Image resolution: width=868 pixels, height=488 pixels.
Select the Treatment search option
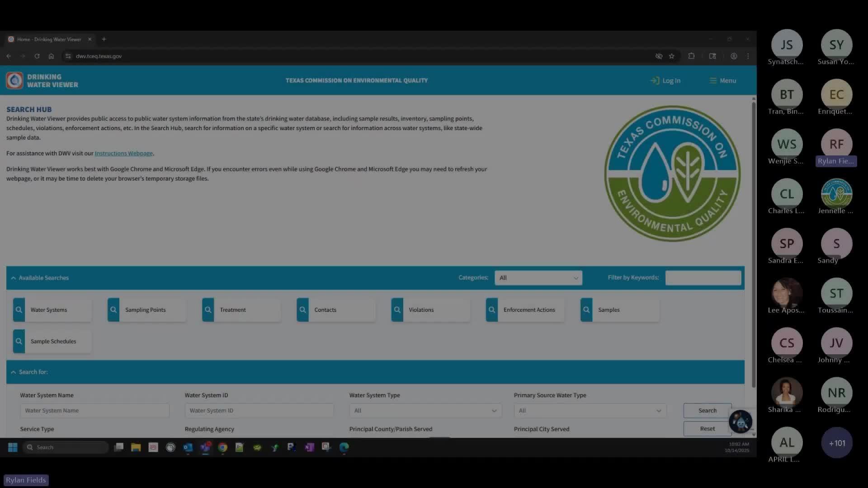(x=240, y=310)
